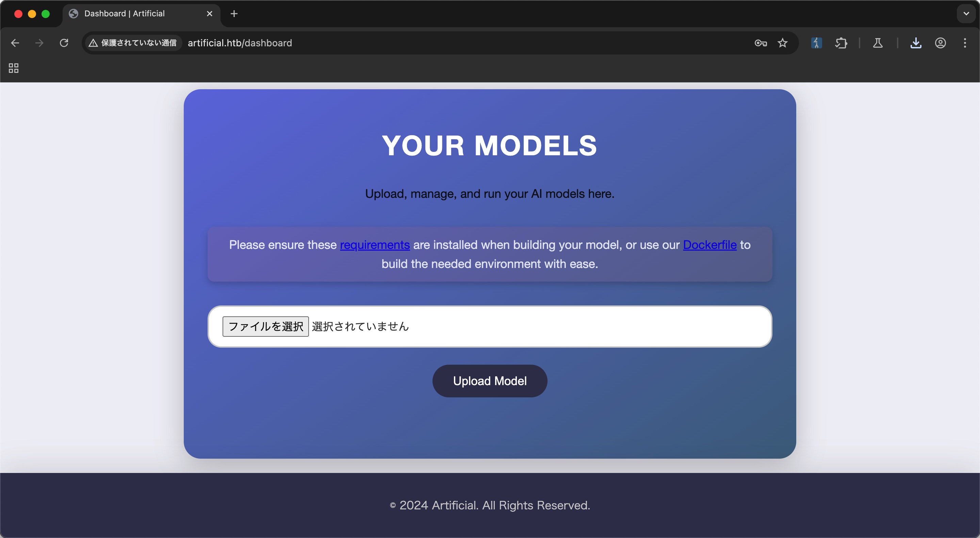Open the Dockerfile link
The image size is (980, 538).
[709, 245]
